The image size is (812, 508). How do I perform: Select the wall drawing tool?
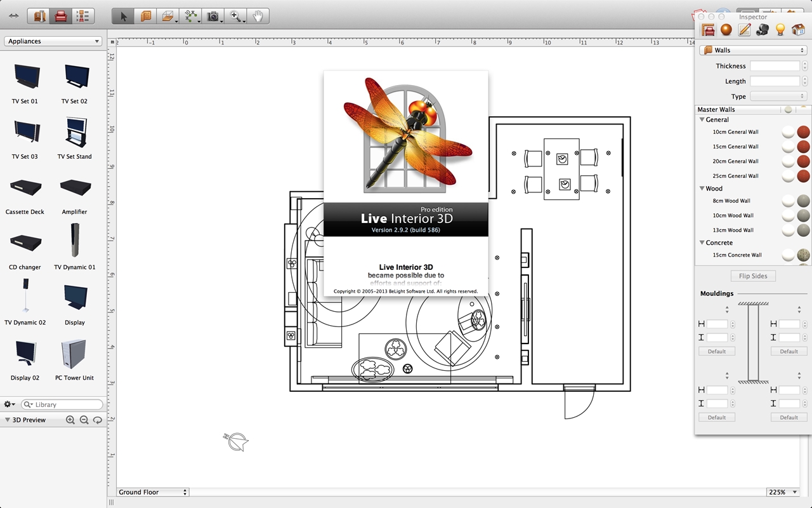[x=146, y=17]
